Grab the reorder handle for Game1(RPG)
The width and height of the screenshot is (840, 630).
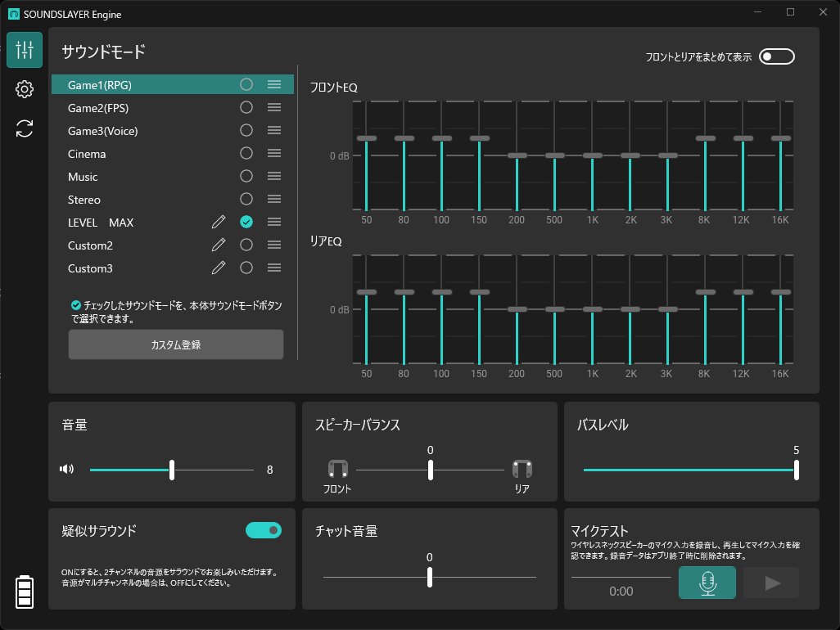tap(274, 84)
